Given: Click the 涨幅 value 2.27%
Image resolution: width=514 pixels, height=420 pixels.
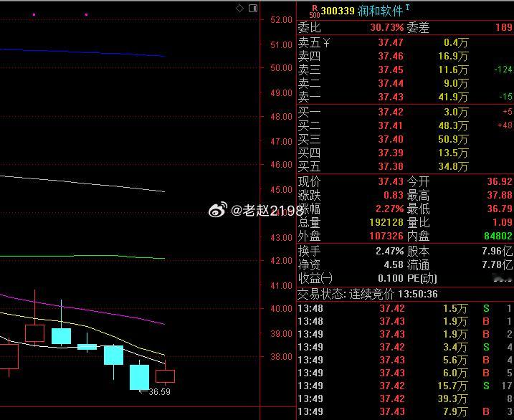Looking at the screenshot, I should coord(389,209).
